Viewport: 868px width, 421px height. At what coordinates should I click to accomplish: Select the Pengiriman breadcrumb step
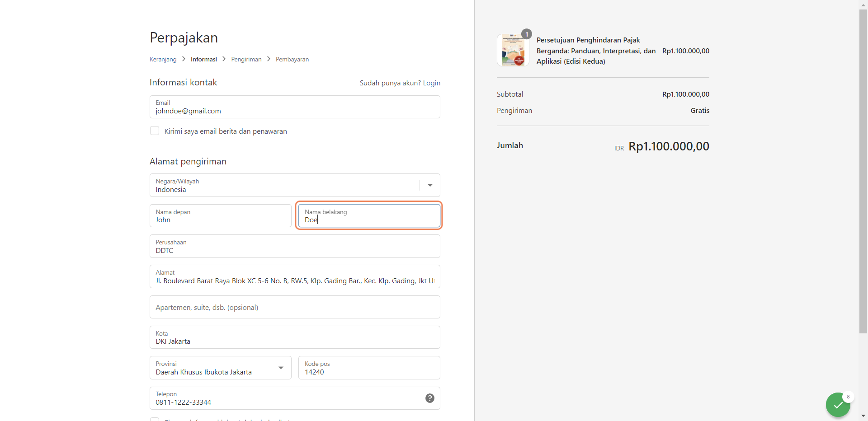tap(246, 59)
